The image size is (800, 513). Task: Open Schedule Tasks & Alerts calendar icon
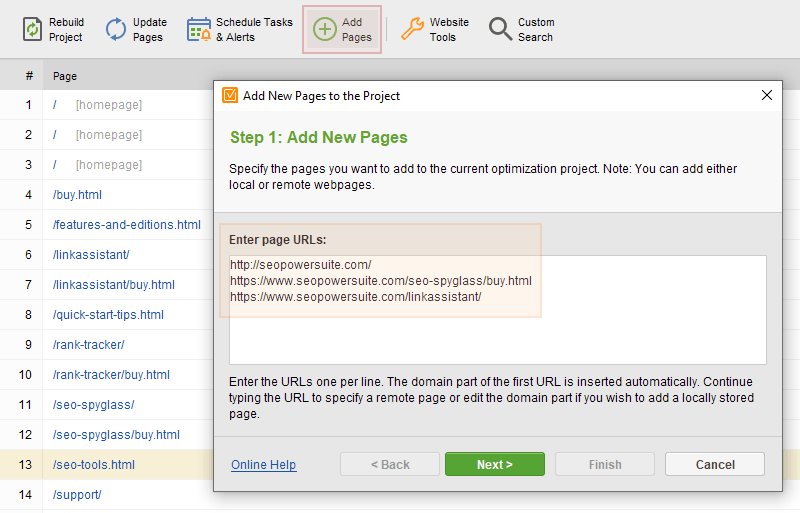click(x=198, y=29)
